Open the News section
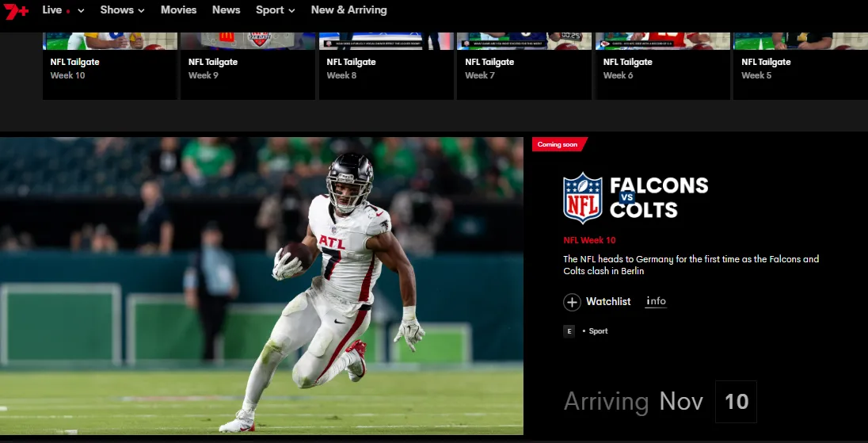Screen dimensions: 868x443 (226, 10)
